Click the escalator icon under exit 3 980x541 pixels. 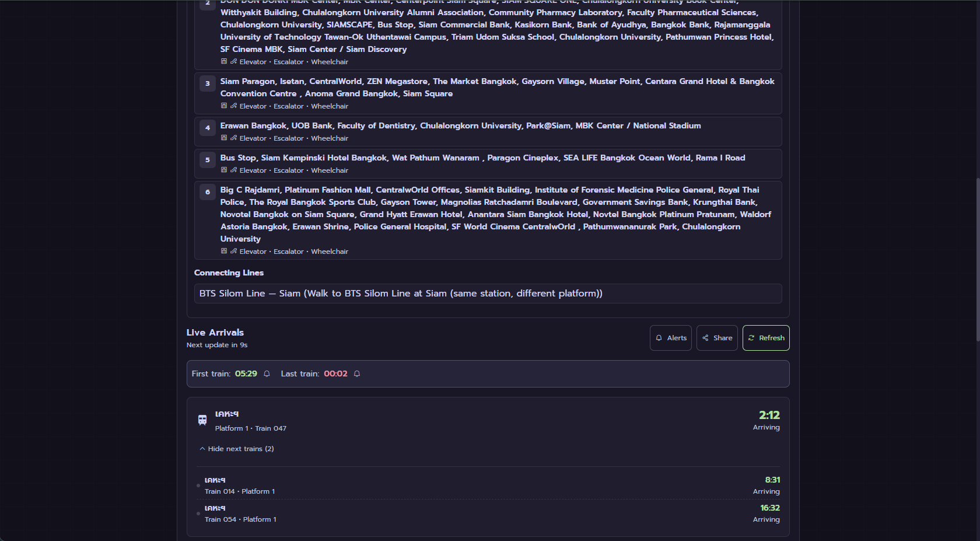[233, 106]
